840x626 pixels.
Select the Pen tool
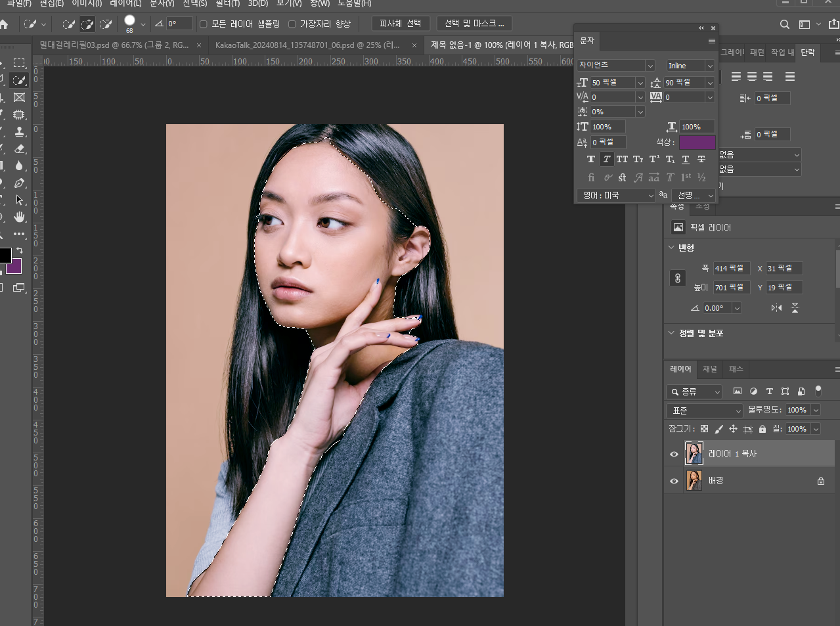20,183
